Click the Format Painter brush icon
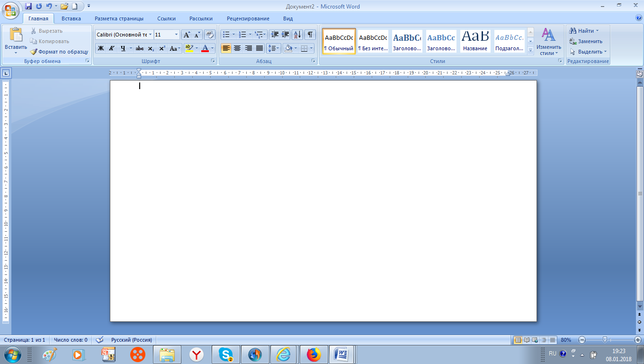The width and height of the screenshot is (644, 364). (x=34, y=52)
